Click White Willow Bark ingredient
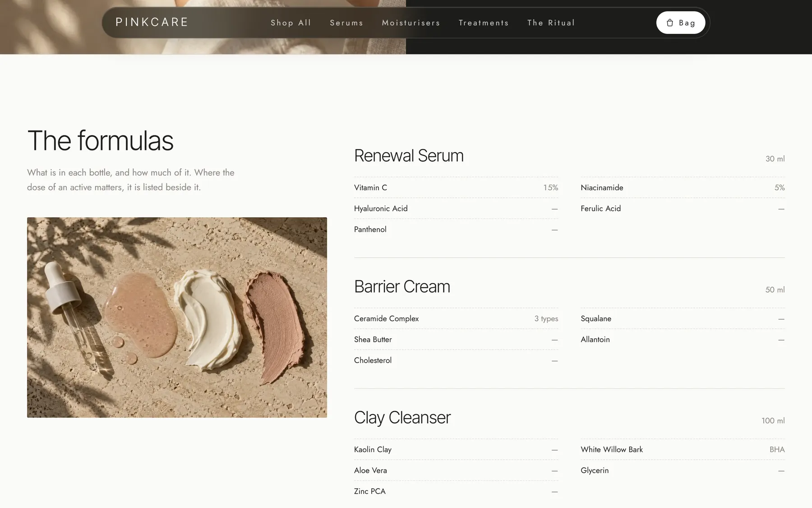812x508 pixels. pos(612,449)
